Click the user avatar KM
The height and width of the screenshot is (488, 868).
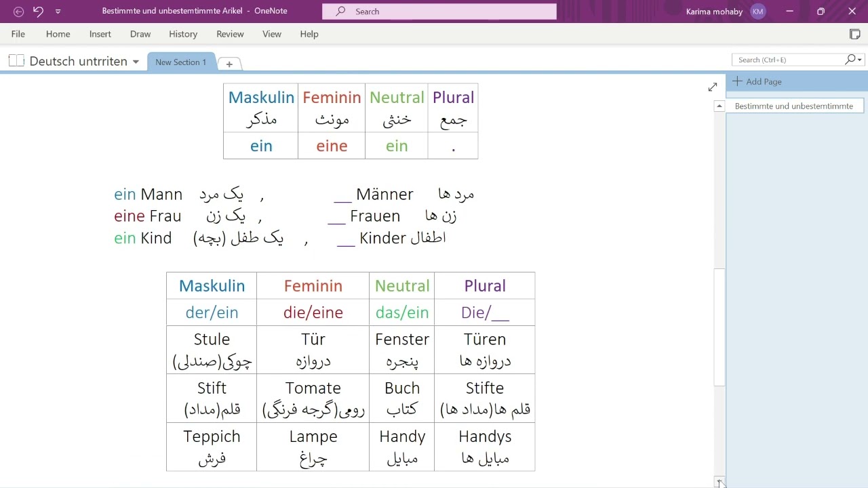coord(758,12)
